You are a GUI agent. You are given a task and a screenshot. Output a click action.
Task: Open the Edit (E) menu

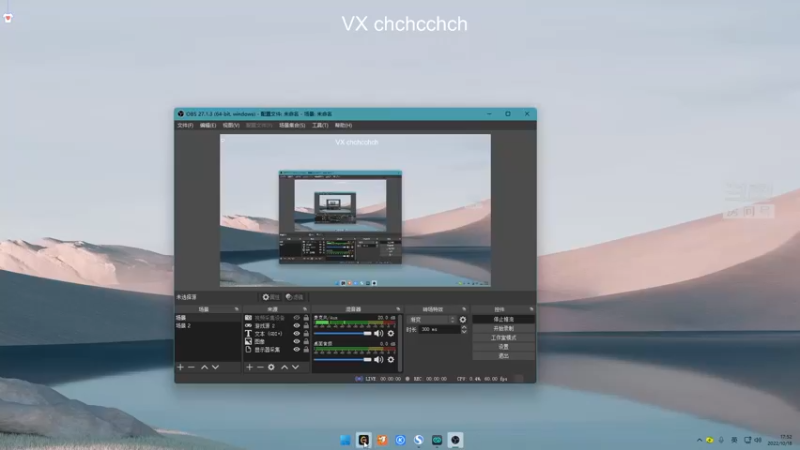(x=208, y=126)
